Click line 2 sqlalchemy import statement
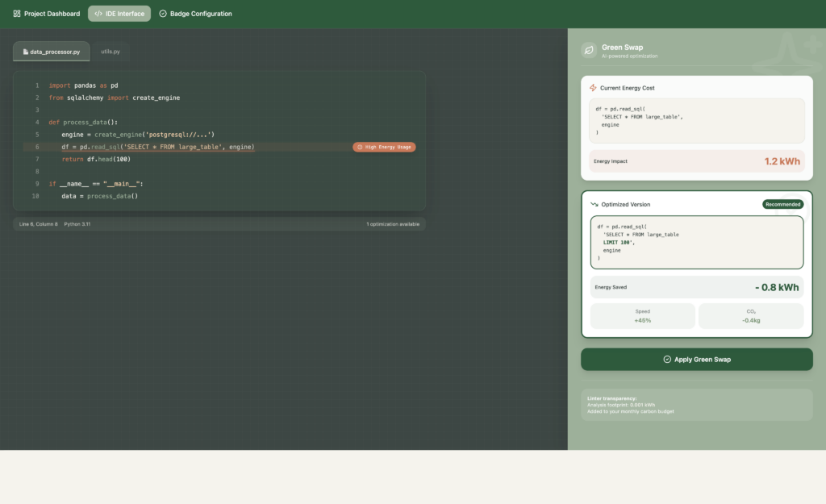The height and width of the screenshot is (504, 826). point(115,98)
